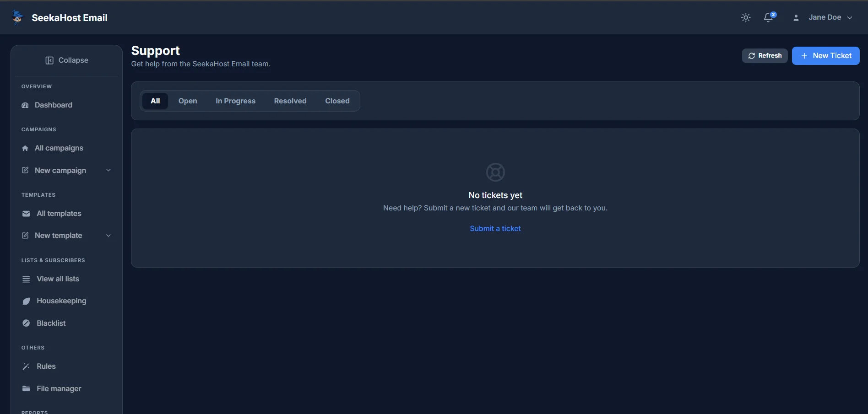Image resolution: width=868 pixels, height=414 pixels.
Task: Click the All campaigns home icon
Action: pyautogui.click(x=25, y=148)
